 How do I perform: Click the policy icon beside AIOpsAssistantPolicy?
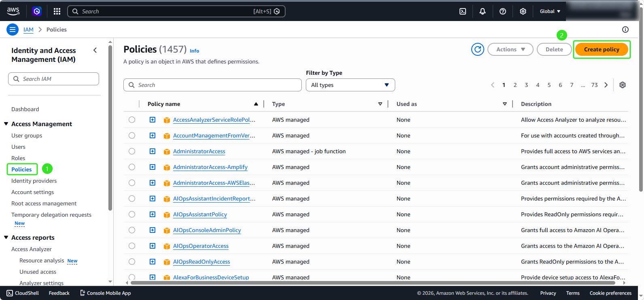click(167, 215)
